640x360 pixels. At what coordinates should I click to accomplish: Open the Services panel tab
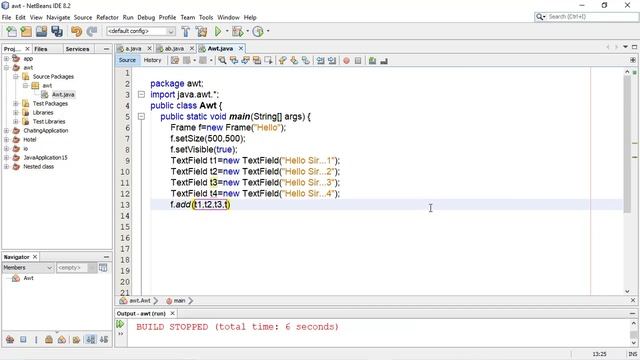(x=77, y=49)
